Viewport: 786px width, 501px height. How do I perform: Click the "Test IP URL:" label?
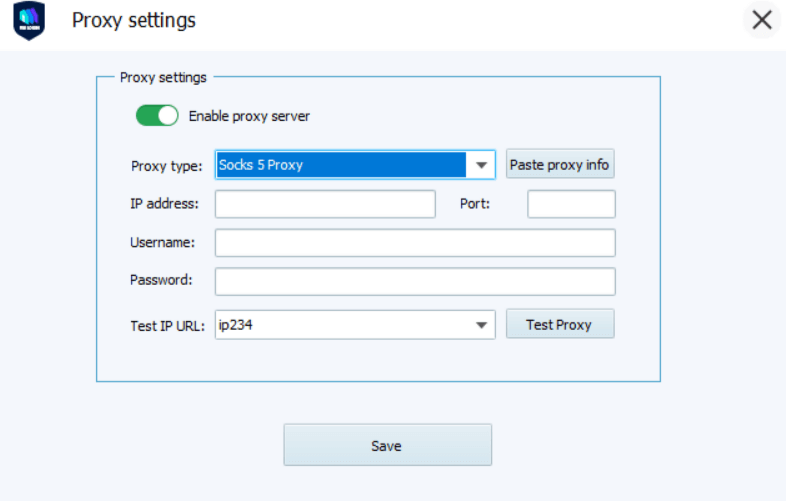click(168, 325)
